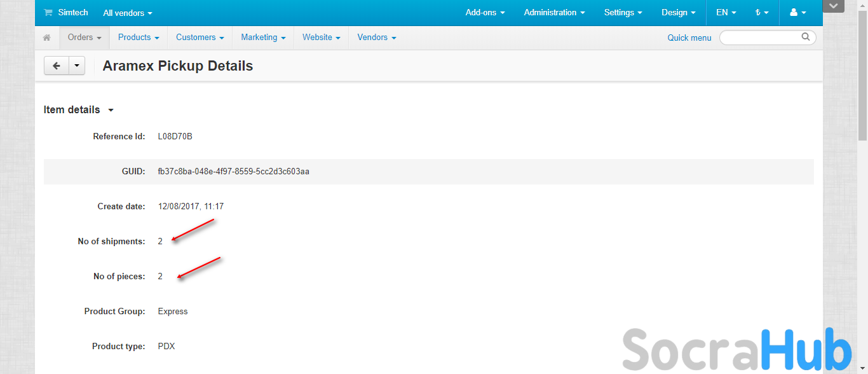Image resolution: width=868 pixels, height=374 pixels.
Task: Open the Add-ons menu
Action: click(x=485, y=13)
